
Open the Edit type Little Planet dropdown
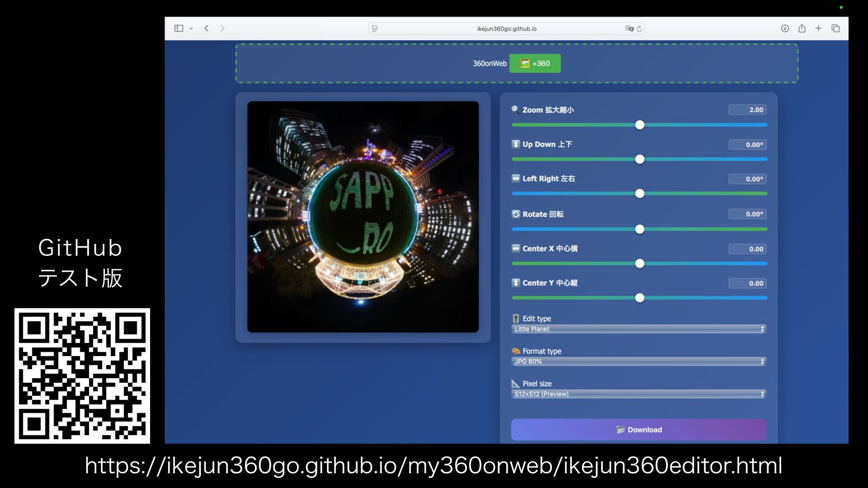638,329
